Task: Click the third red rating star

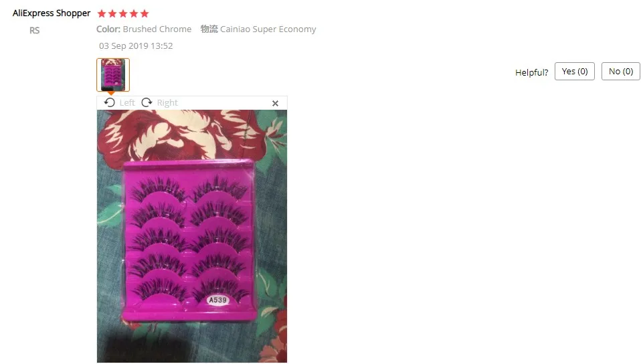Action: (123, 13)
